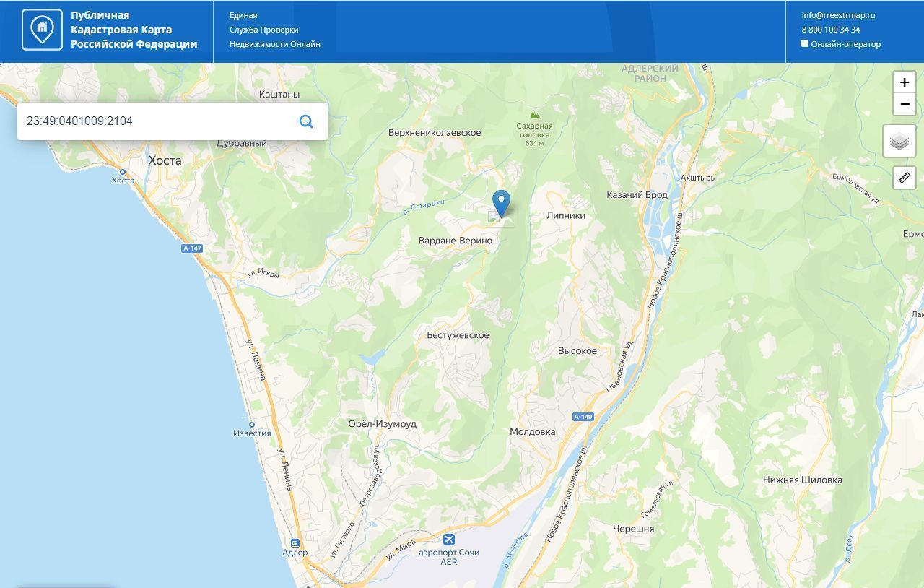Click the A-147 road shield
Screen dimensions: 924x588
[192, 248]
